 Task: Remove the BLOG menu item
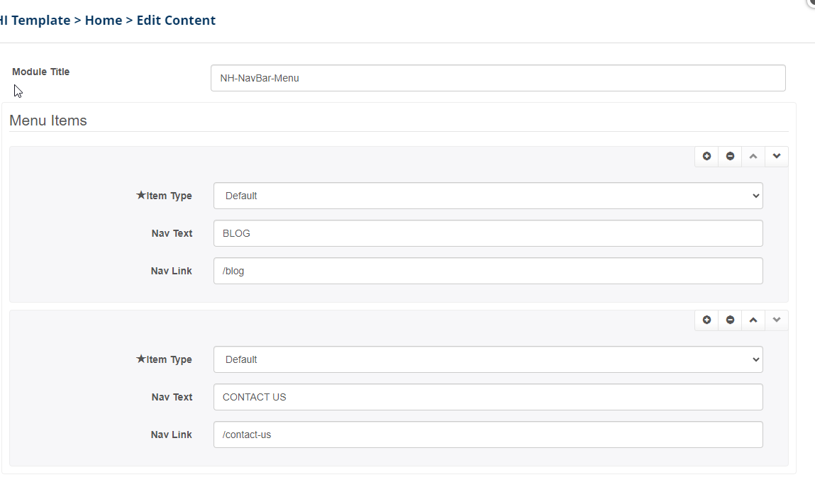coord(730,157)
